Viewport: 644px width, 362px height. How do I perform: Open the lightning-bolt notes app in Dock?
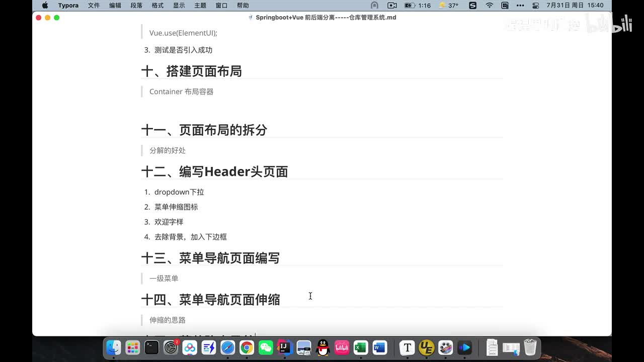point(209,347)
